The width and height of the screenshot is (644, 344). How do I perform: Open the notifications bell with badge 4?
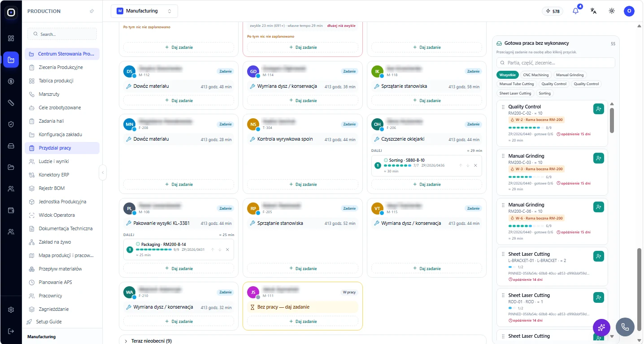coord(576,11)
